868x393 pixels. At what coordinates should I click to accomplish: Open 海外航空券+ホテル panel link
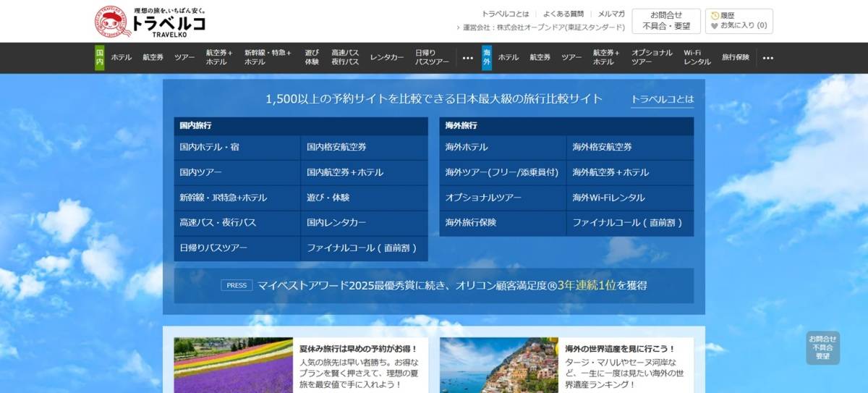630,172
